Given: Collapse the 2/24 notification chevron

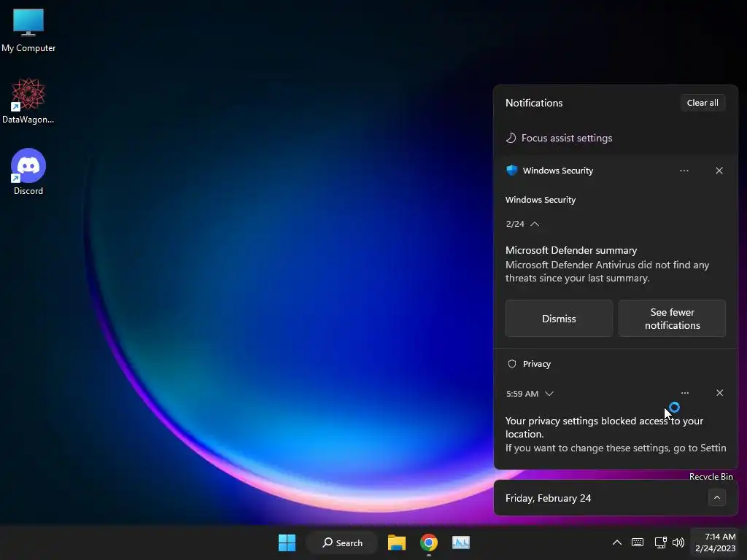Looking at the screenshot, I should [535, 224].
